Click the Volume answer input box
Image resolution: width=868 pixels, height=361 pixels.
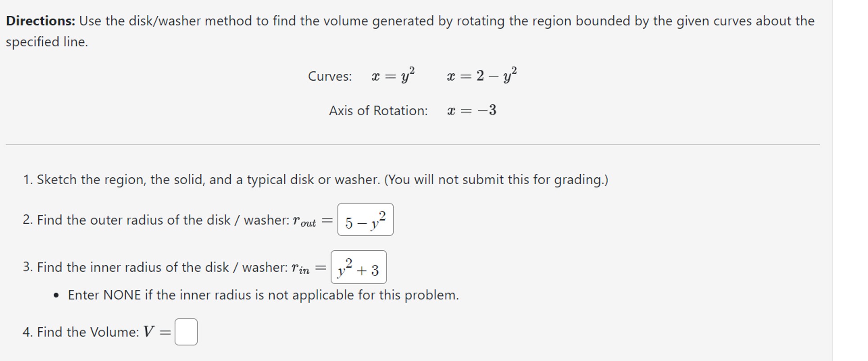click(186, 331)
